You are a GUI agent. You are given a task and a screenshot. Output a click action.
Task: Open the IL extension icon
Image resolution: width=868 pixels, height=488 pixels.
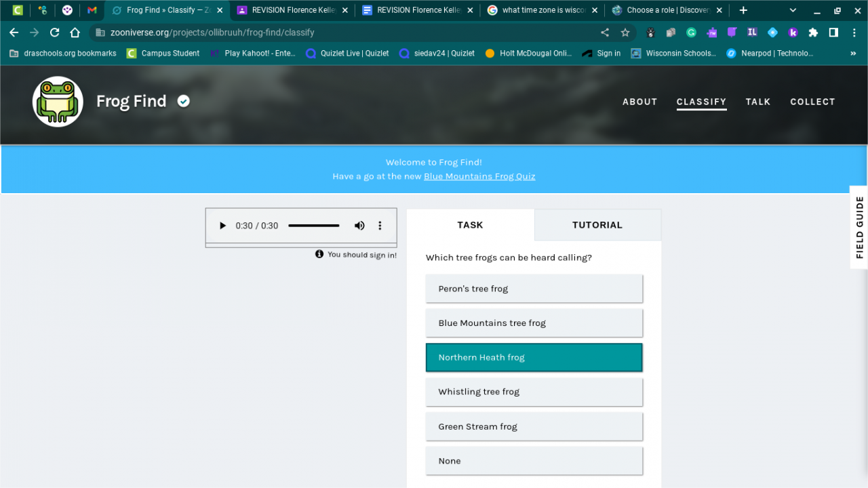click(x=752, y=33)
